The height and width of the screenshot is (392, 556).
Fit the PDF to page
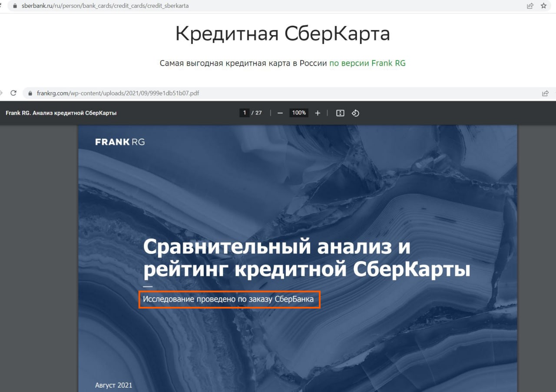click(x=341, y=113)
